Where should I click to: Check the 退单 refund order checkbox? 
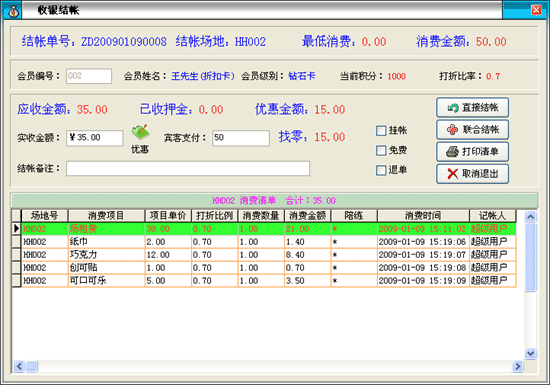click(x=381, y=170)
